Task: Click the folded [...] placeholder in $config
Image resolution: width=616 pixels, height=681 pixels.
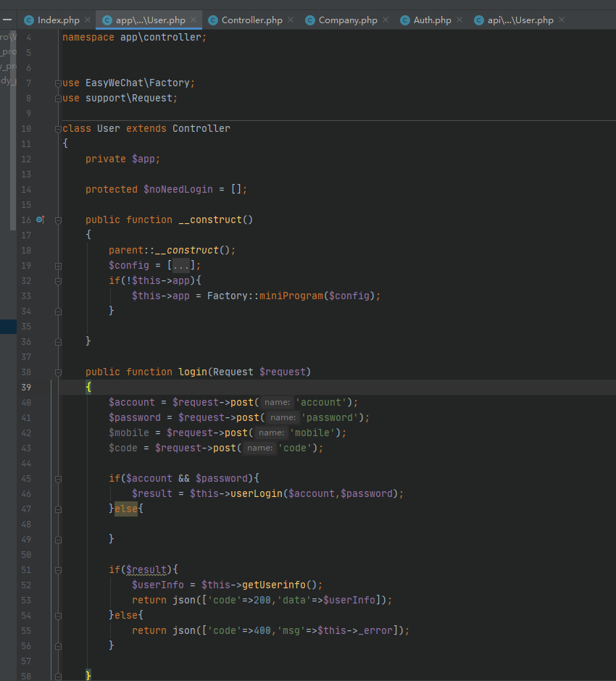Action: coord(181,265)
